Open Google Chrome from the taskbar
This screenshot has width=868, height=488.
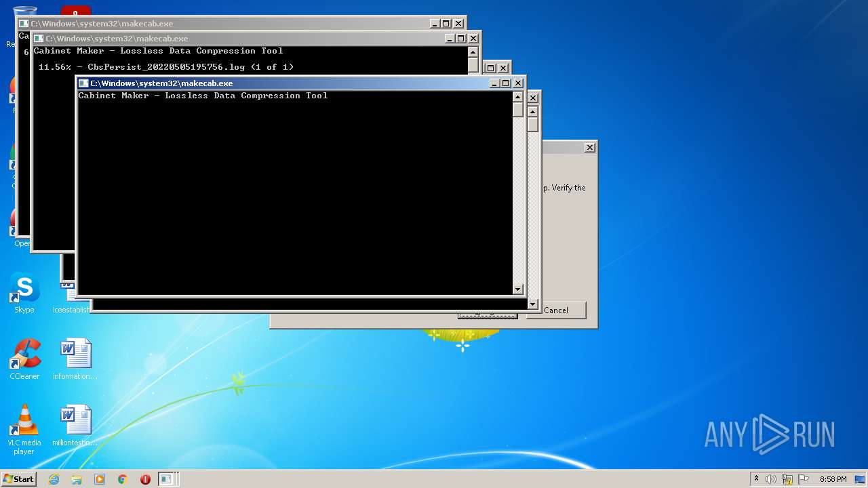point(123,479)
